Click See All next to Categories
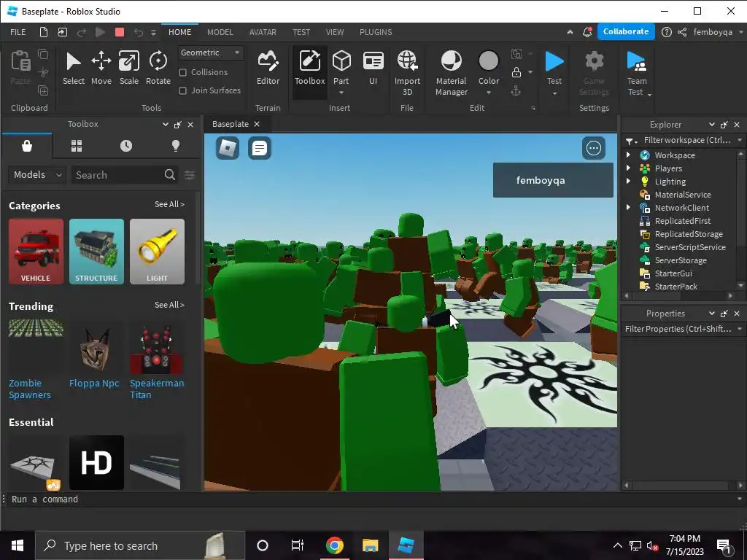This screenshot has width=747, height=560. pos(169,204)
